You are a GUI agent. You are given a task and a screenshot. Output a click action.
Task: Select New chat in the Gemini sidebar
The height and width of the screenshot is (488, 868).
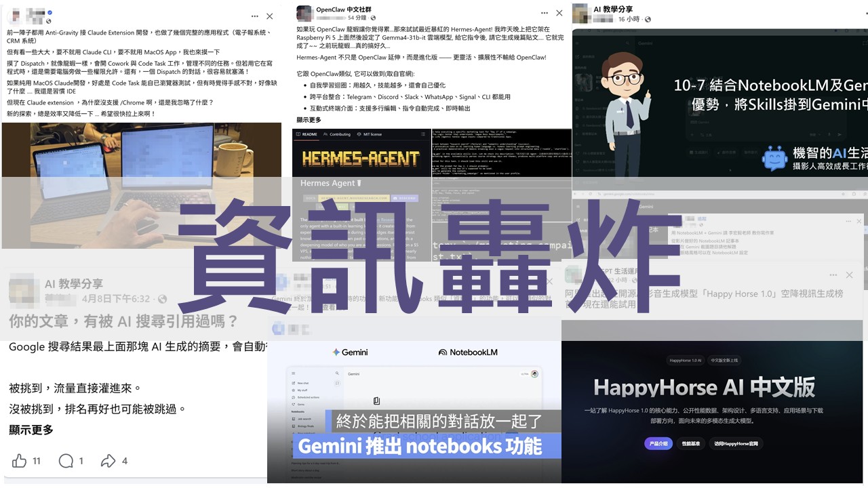tap(304, 383)
